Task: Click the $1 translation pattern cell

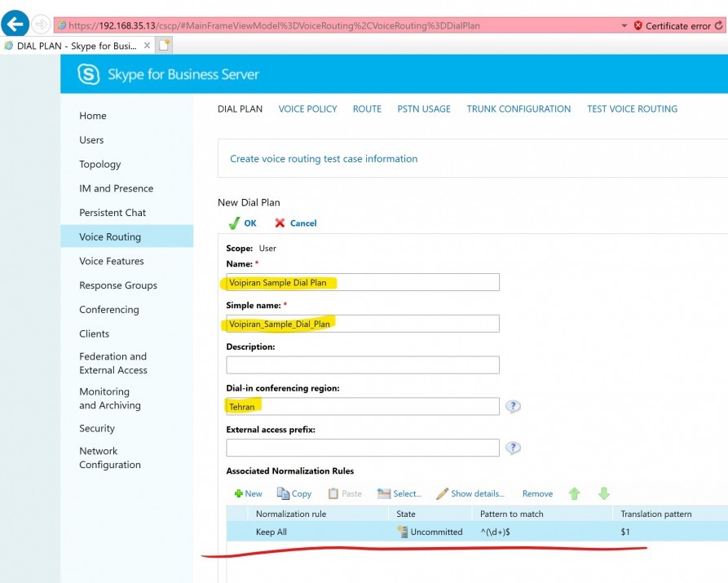Action: pos(625,532)
